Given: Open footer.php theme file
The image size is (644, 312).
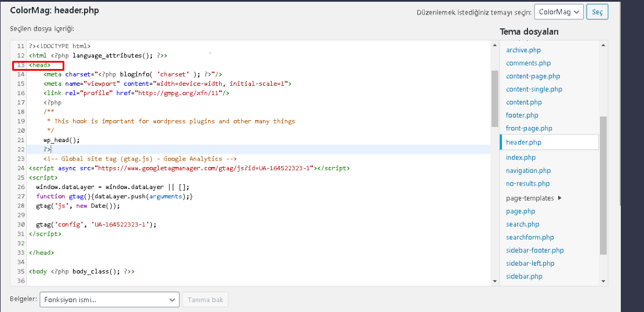Looking at the screenshot, I should pyautogui.click(x=522, y=115).
